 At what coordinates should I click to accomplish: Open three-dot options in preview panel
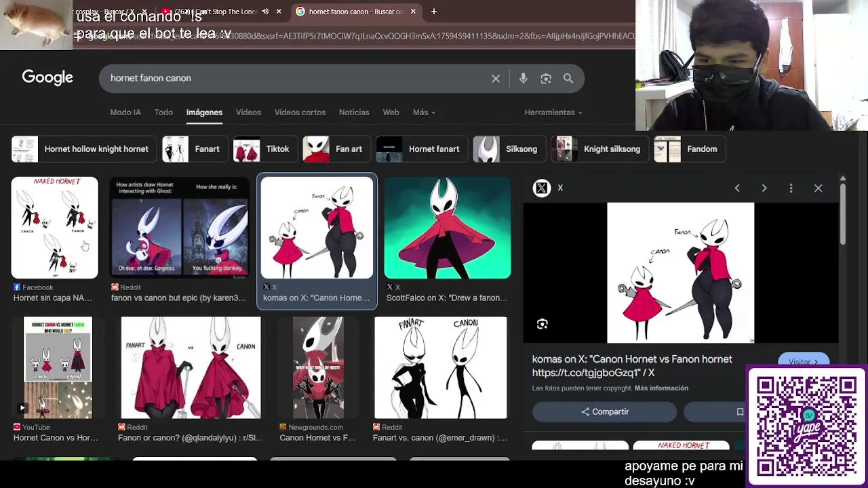[791, 188]
